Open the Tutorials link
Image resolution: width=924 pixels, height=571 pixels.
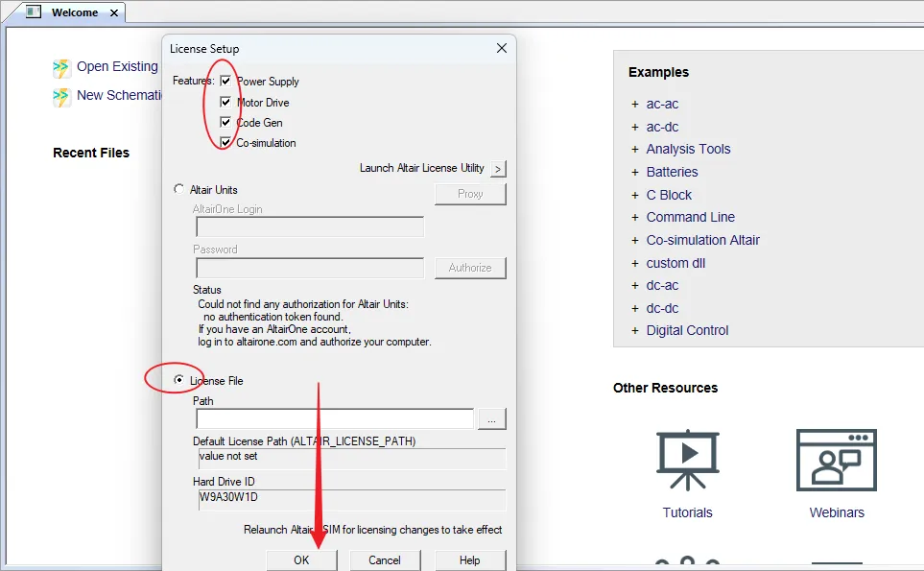pyautogui.click(x=687, y=512)
